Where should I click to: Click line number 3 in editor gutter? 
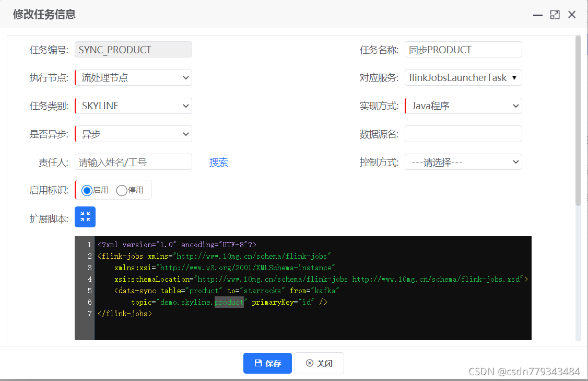click(90, 268)
